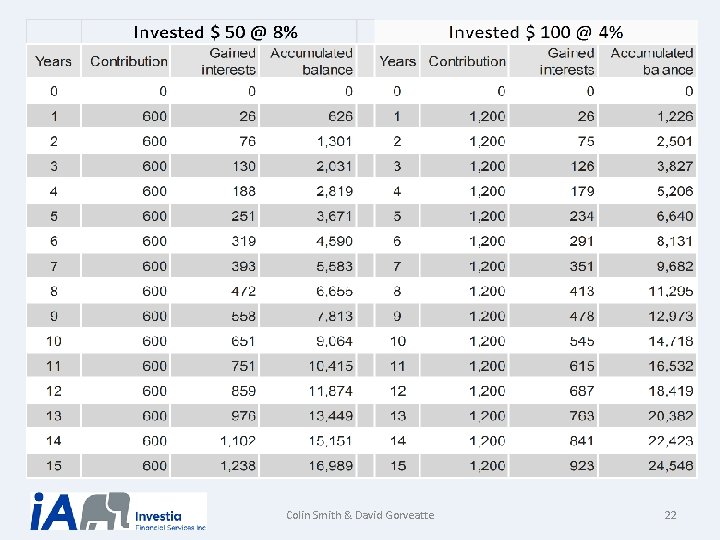Image resolution: width=720 pixels, height=540 pixels.
Task: Select the 626 accumulated balance cell
Action: [336, 116]
